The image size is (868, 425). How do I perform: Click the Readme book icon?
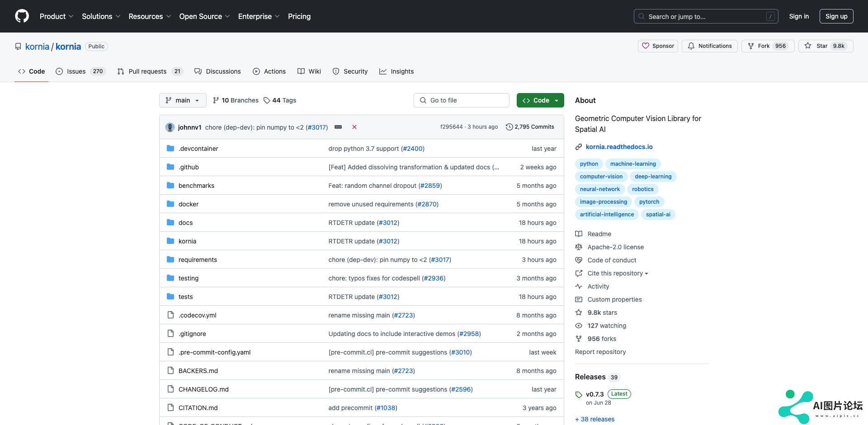coord(579,234)
